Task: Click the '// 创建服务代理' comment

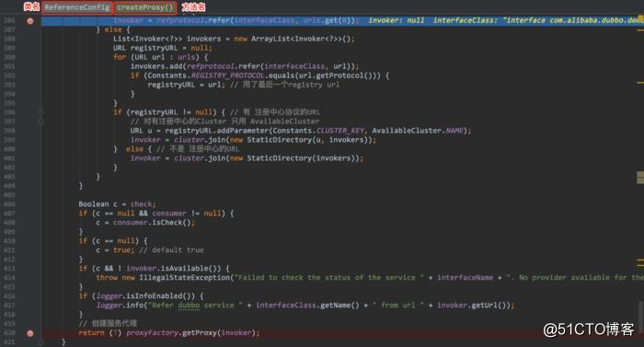Action: 108,323
